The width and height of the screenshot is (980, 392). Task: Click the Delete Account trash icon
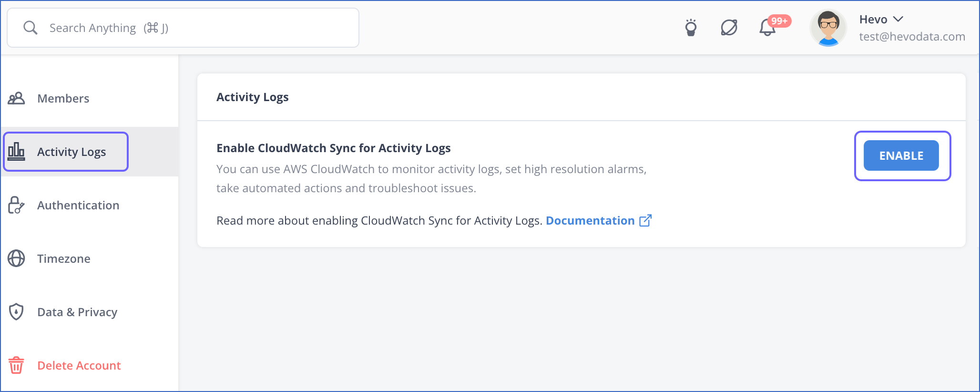pos(16,365)
